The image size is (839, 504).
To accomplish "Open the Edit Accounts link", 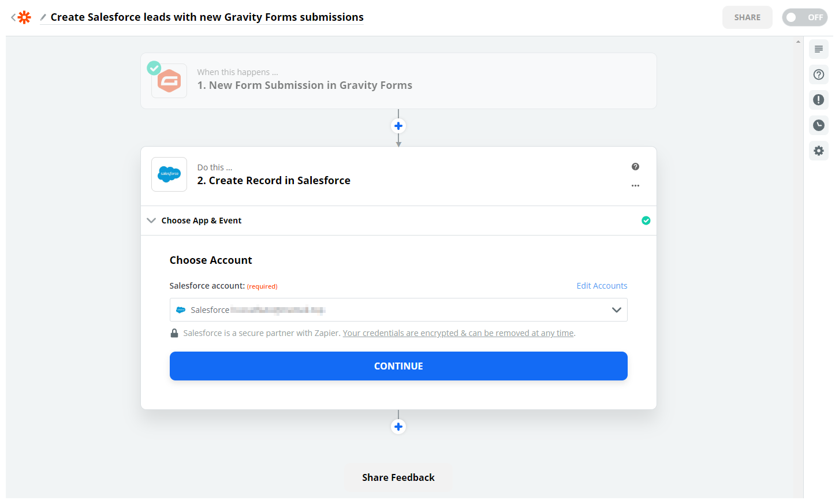I will tap(602, 285).
